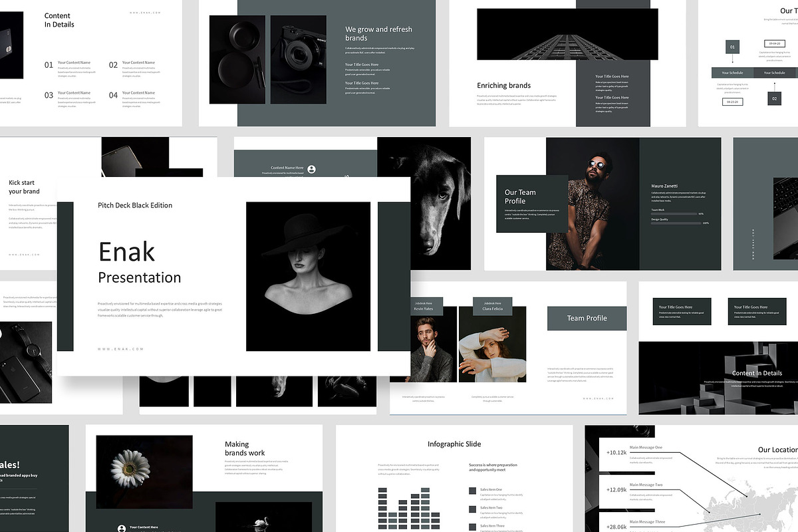Click the Sales Item Two label
This screenshot has width=798, height=532.
tap(491, 508)
